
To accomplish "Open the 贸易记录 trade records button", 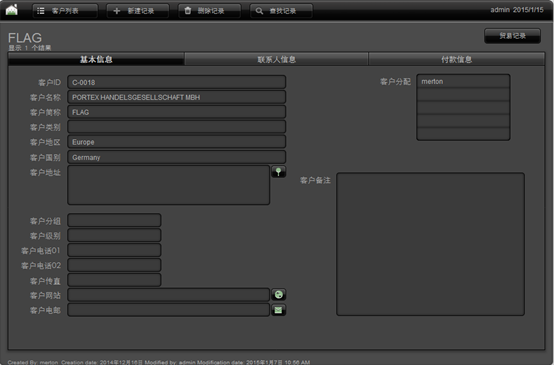I will [x=512, y=36].
